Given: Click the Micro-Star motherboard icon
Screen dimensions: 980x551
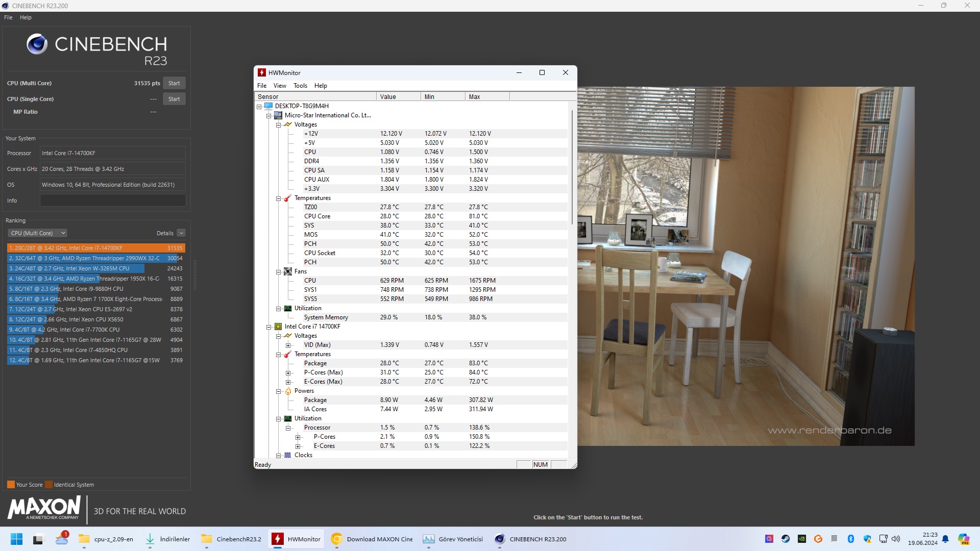Looking at the screenshot, I should (x=278, y=115).
